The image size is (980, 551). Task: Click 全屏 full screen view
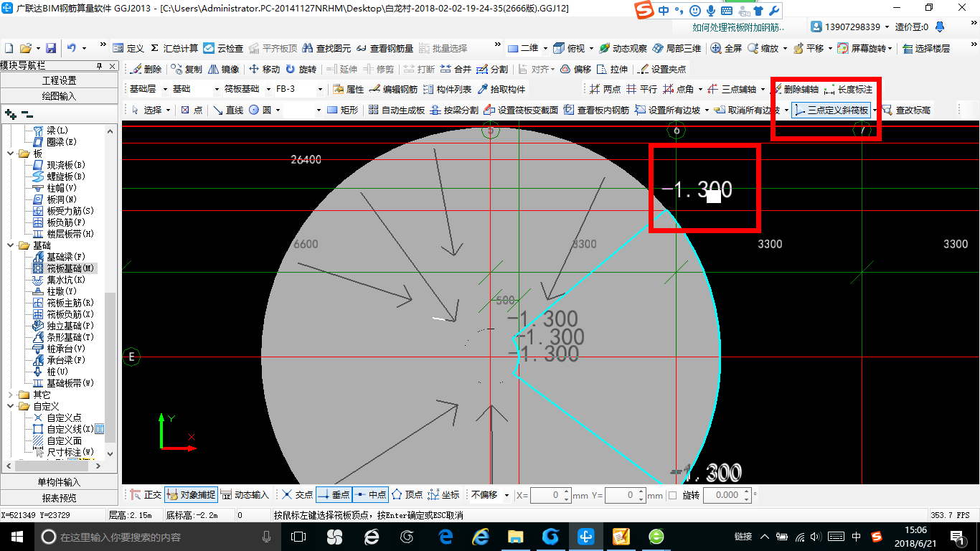(726, 48)
